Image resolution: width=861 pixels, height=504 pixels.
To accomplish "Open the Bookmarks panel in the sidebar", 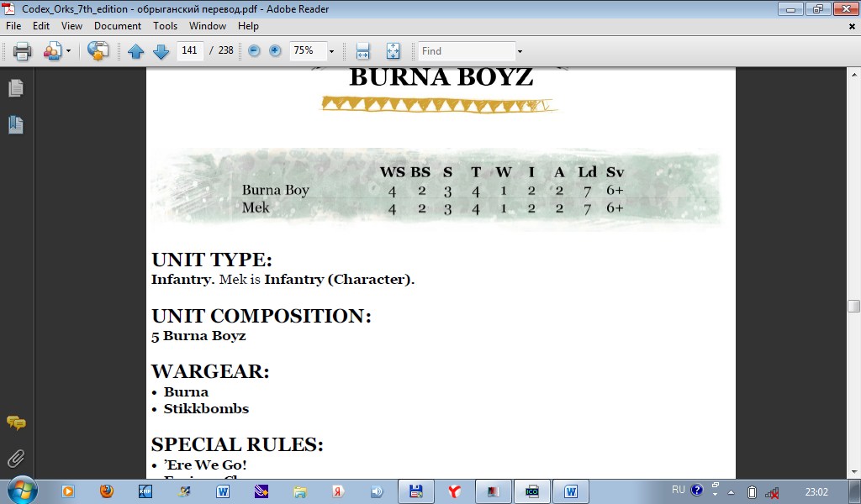I will 16,125.
